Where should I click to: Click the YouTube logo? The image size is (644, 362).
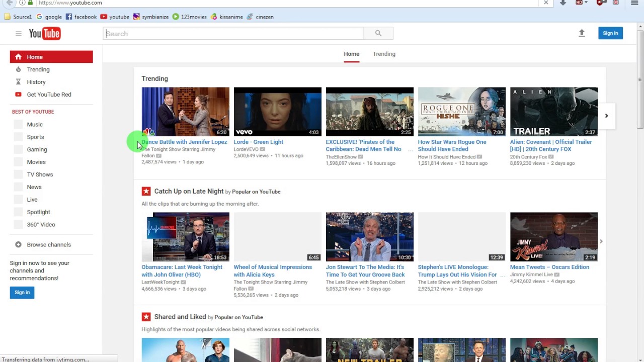click(45, 34)
